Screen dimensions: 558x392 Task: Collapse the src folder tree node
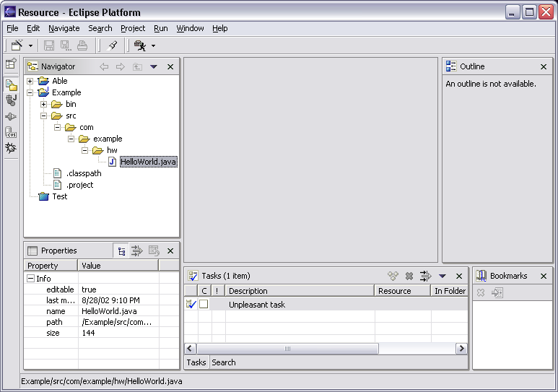click(x=43, y=116)
